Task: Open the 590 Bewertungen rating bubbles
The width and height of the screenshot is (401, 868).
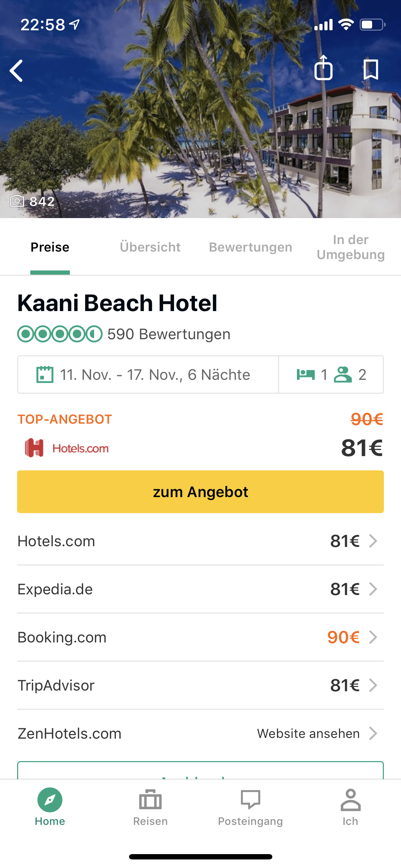Action: coord(60,334)
